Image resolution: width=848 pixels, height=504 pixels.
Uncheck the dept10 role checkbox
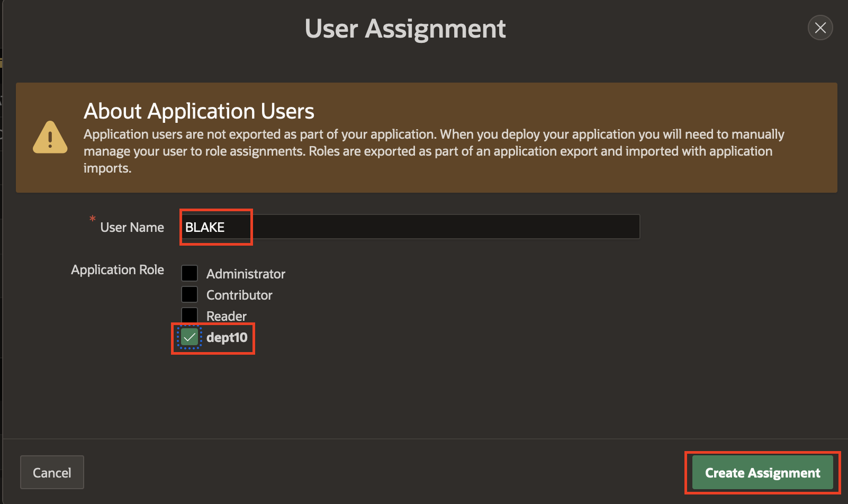(189, 337)
